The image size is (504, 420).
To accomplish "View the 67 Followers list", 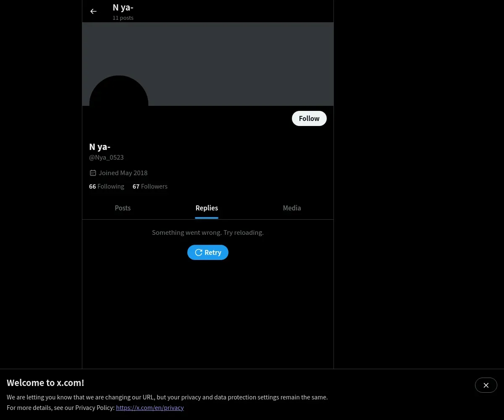I will point(150,186).
